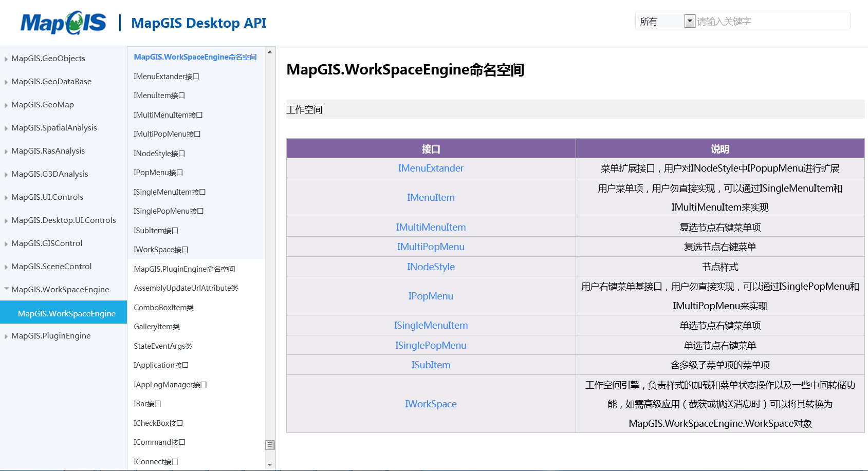Click the 节点样式 description cell
The image size is (868, 471).
tap(720, 267)
